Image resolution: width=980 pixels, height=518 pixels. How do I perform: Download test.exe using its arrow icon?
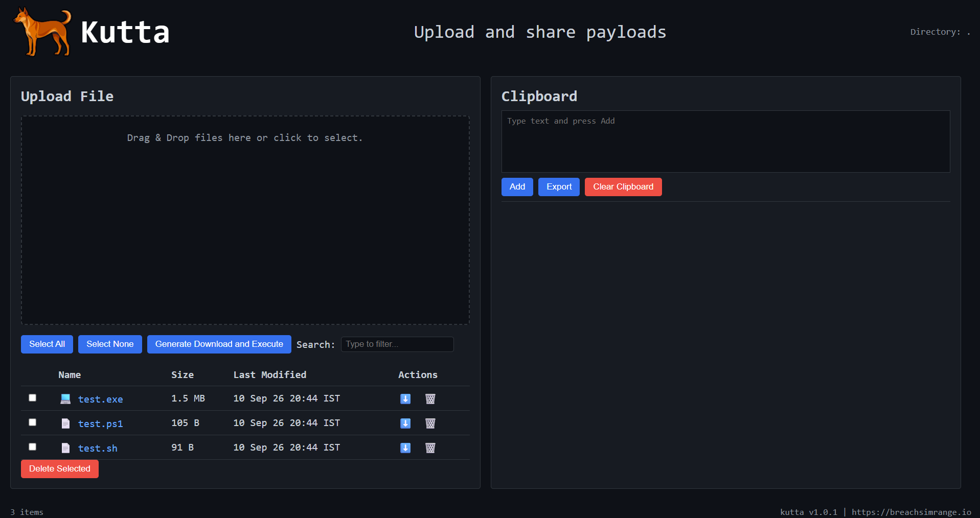pyautogui.click(x=405, y=399)
